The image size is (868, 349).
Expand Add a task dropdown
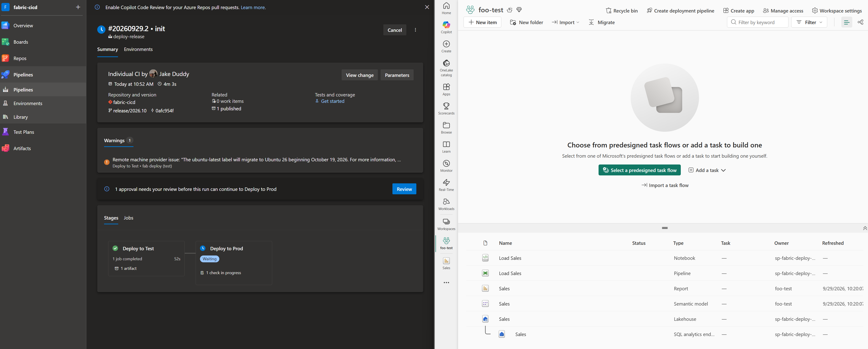[x=707, y=170]
